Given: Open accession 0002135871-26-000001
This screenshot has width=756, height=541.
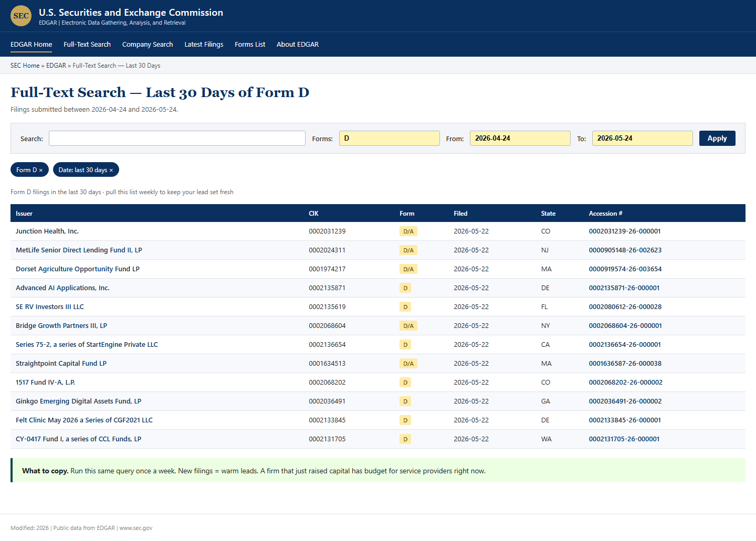Looking at the screenshot, I should coord(624,288).
